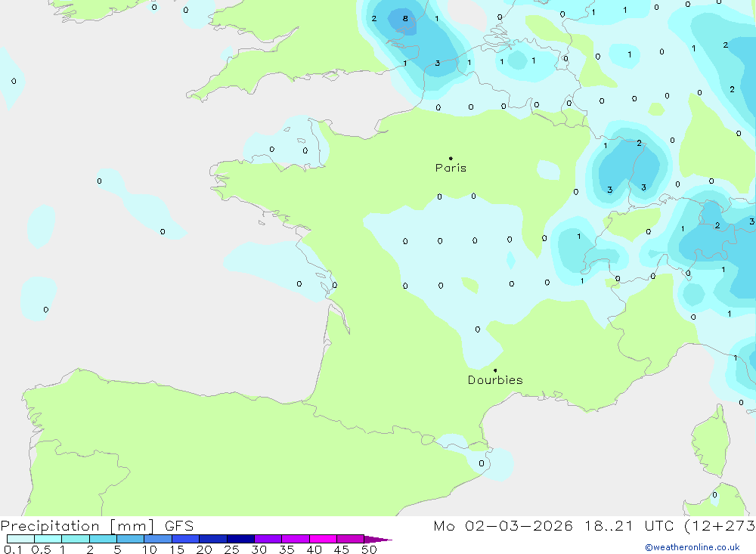The image size is (756, 554).
Task: Click the '18..21 UTC' time range text
Action: pos(629,525)
